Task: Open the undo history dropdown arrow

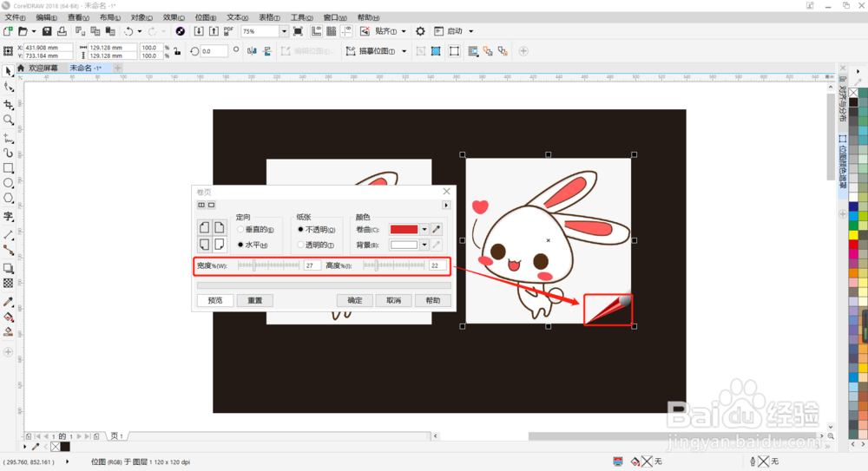Action: pyautogui.click(x=140, y=31)
